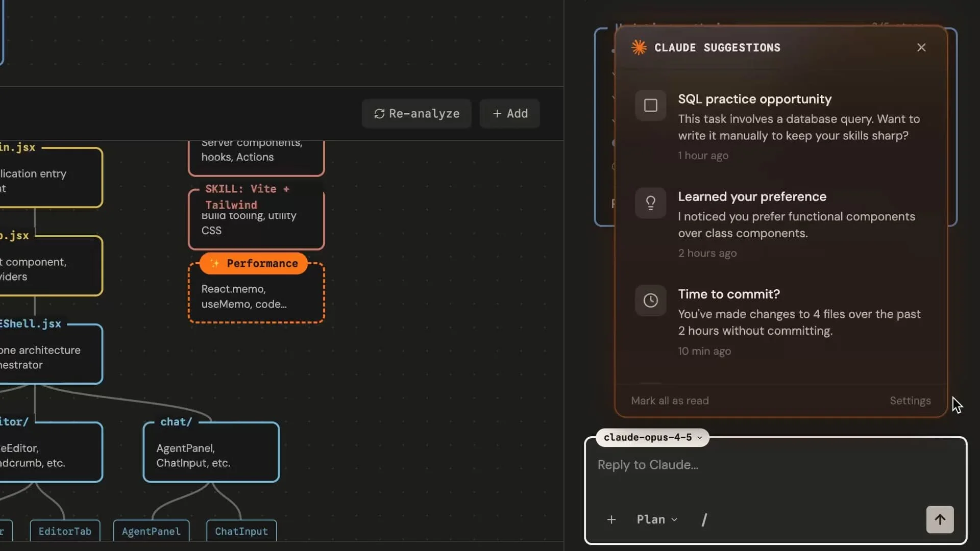Click the lightbulb icon for learned preference
980x551 pixels.
[x=650, y=203]
